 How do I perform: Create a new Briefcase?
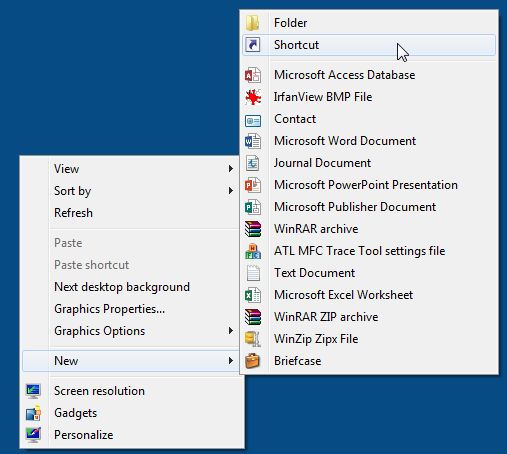click(369, 361)
